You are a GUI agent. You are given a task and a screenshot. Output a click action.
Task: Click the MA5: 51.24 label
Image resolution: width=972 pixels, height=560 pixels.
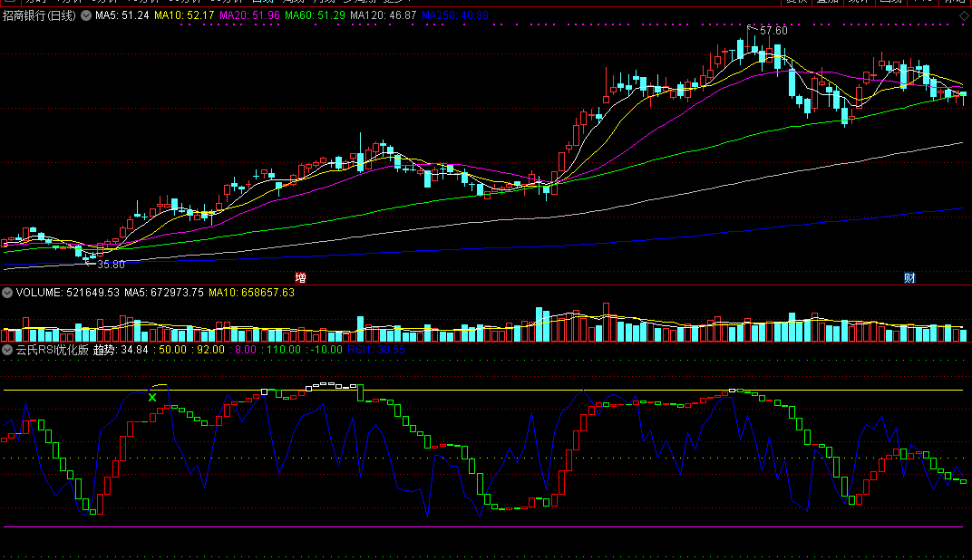coord(122,15)
